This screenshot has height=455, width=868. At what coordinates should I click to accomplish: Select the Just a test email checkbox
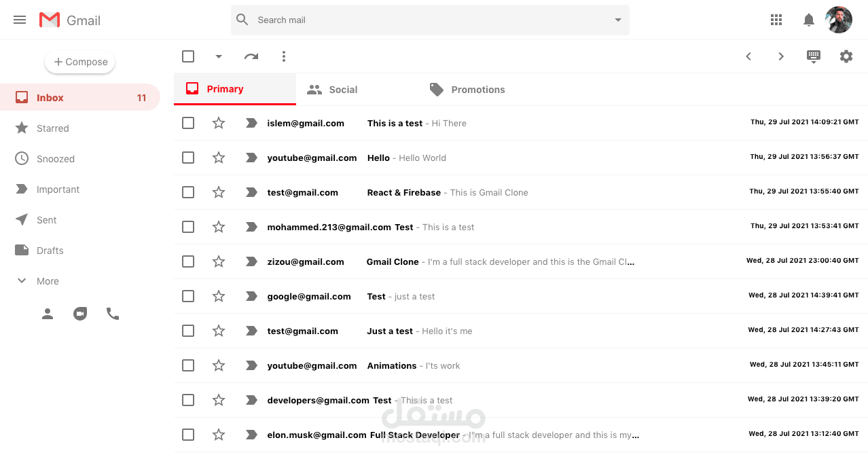[188, 331]
